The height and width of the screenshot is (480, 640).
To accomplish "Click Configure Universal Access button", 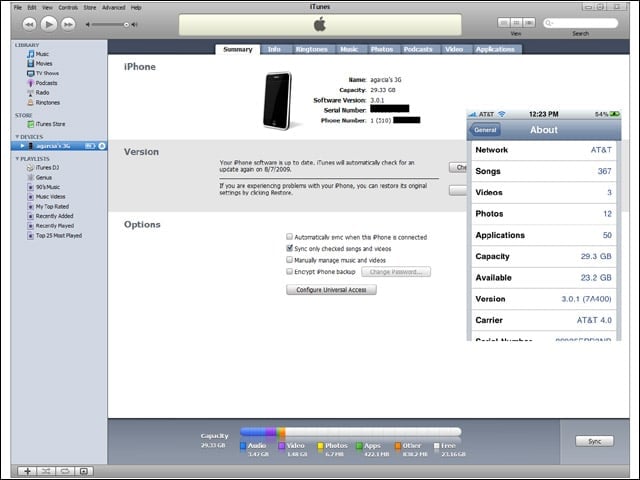I will pos(331,290).
